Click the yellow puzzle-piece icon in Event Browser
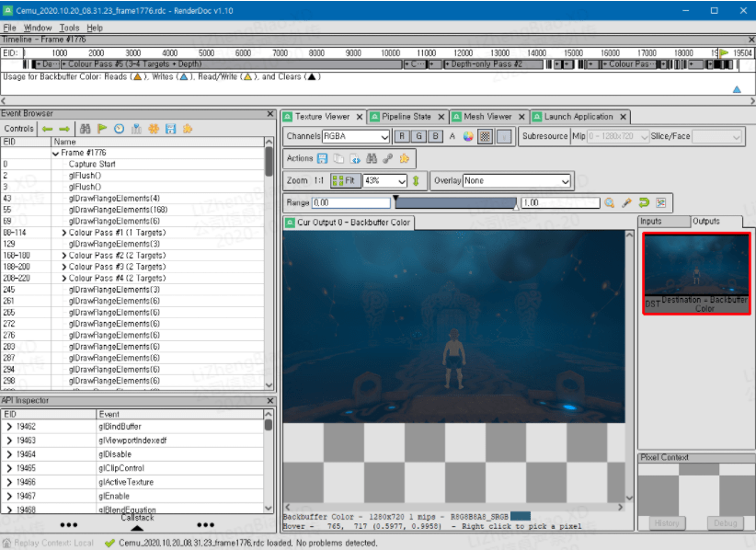The width and height of the screenshot is (756, 550). pos(188,129)
